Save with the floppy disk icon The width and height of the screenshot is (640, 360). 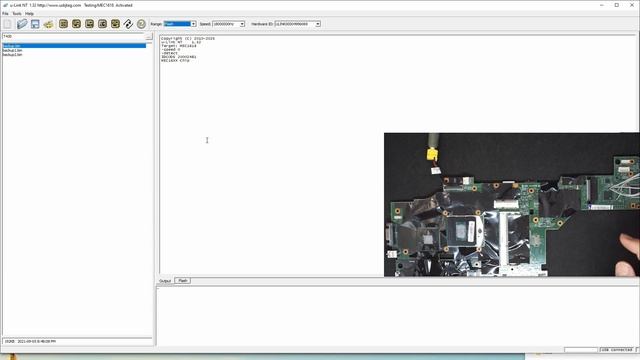35,24
